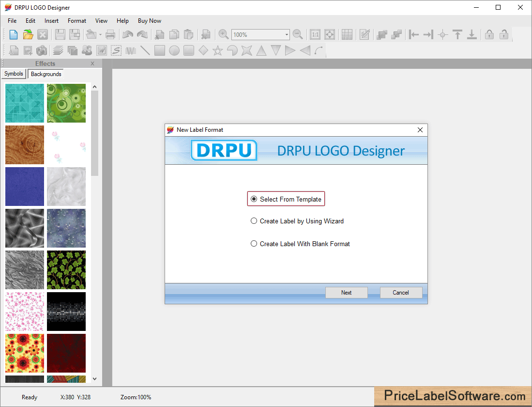Click the Send to back icon
The height and width of the screenshot is (407, 532).
point(396,35)
